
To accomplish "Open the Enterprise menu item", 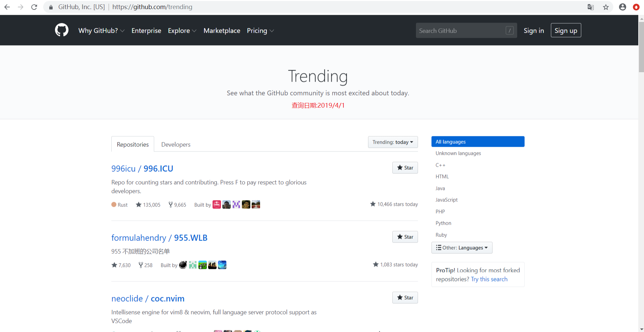I will [146, 31].
